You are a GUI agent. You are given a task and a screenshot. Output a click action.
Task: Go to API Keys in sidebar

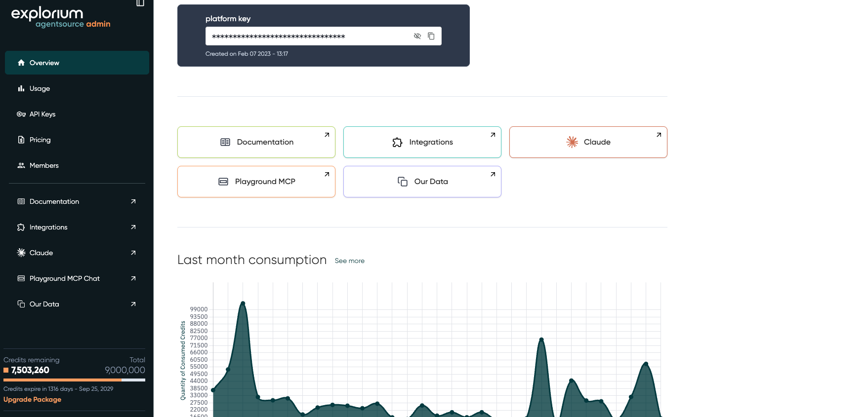coord(42,114)
